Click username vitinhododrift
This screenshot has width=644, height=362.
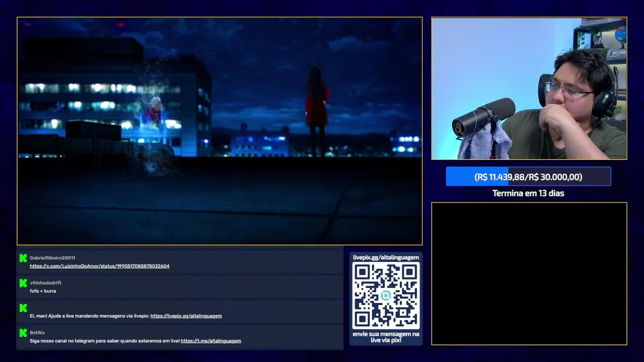[45, 283]
